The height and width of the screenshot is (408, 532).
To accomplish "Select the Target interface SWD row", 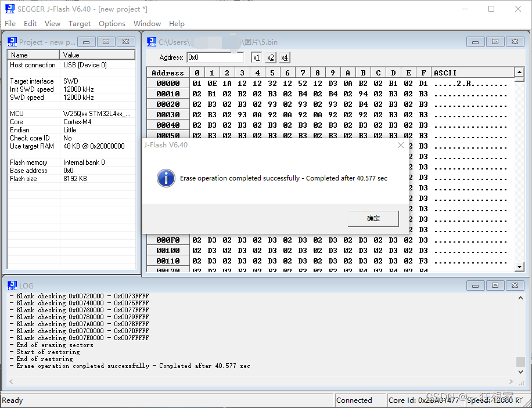I will pyautogui.click(x=71, y=81).
